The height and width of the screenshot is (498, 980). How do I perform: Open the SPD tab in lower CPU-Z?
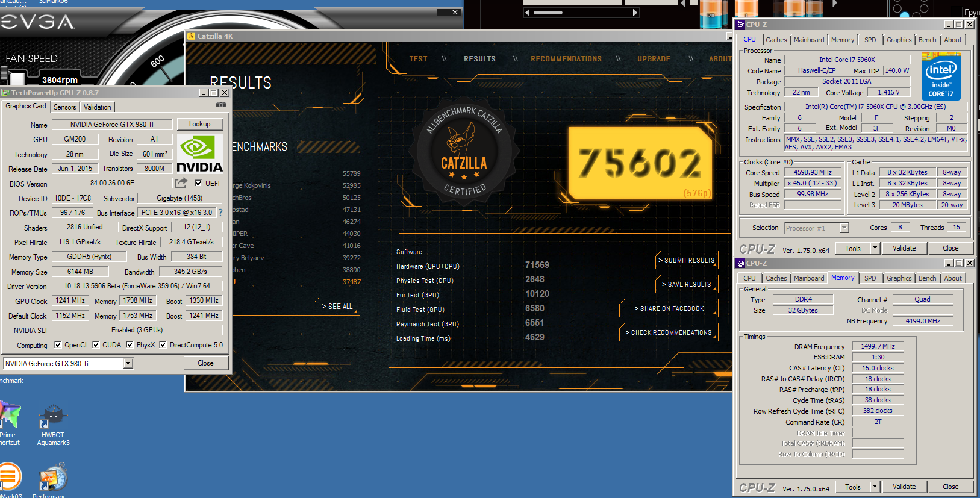870,278
